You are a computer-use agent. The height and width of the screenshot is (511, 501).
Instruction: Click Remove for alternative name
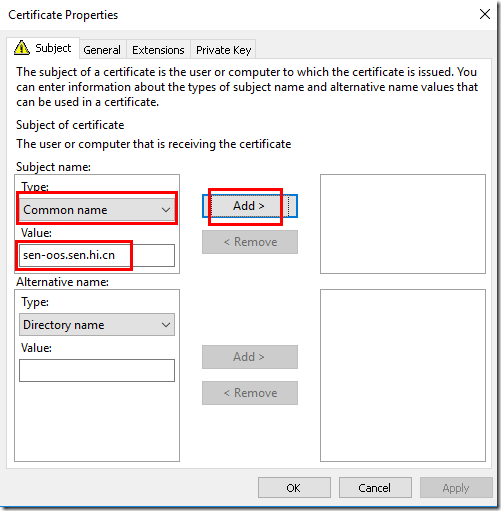[x=250, y=393]
